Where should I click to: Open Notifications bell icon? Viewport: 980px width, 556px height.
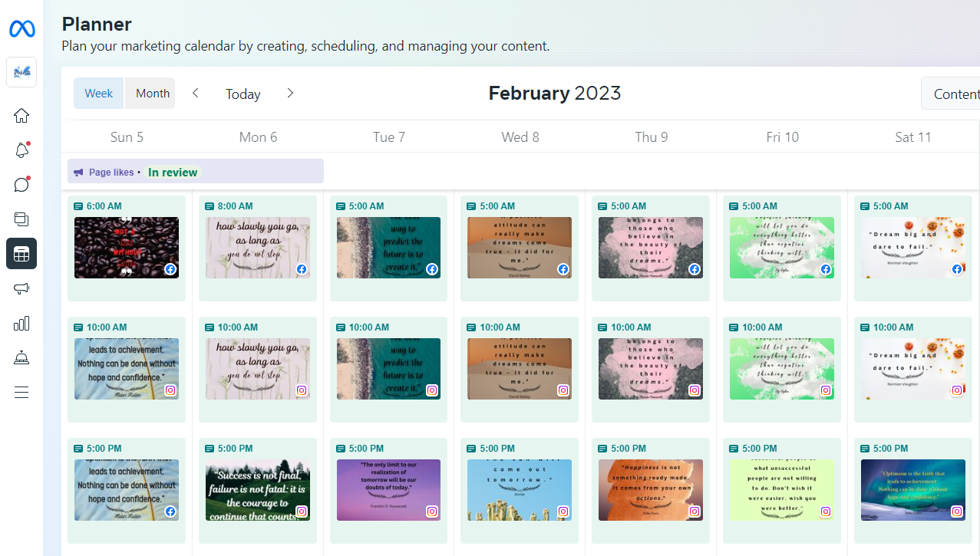pos(21,150)
